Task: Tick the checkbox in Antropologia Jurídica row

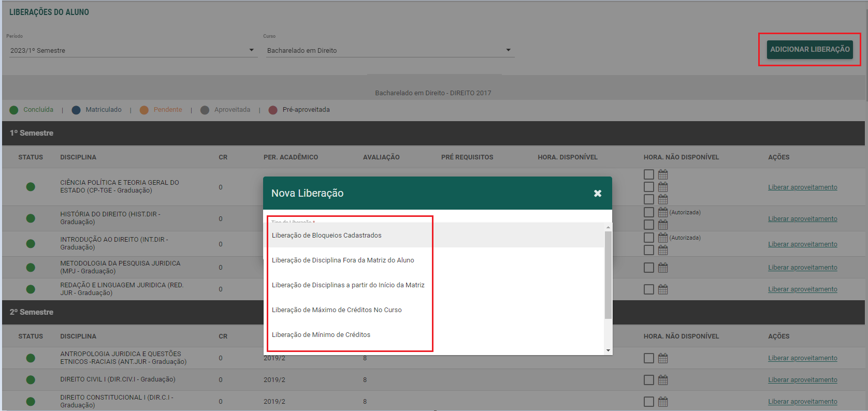Action: [649, 358]
